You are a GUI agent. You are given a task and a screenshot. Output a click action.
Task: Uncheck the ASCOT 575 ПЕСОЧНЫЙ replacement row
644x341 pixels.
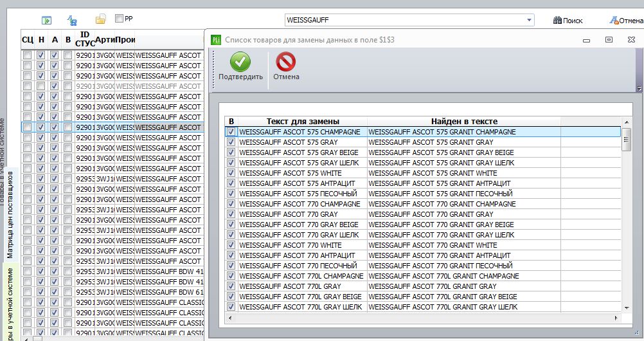(x=231, y=193)
